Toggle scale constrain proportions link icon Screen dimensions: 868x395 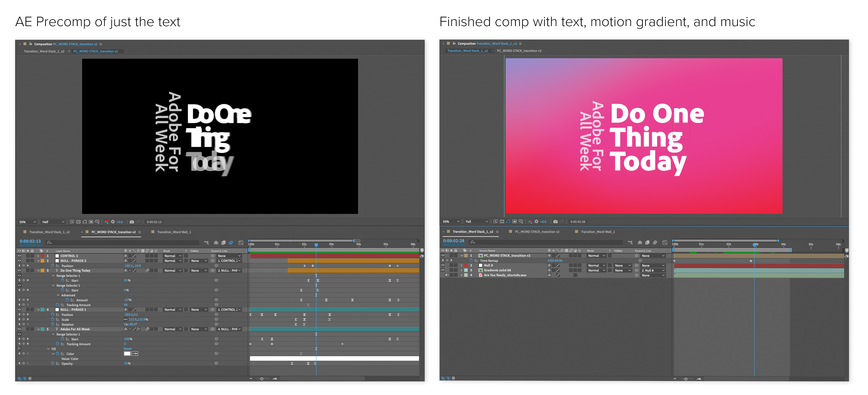tap(126, 320)
